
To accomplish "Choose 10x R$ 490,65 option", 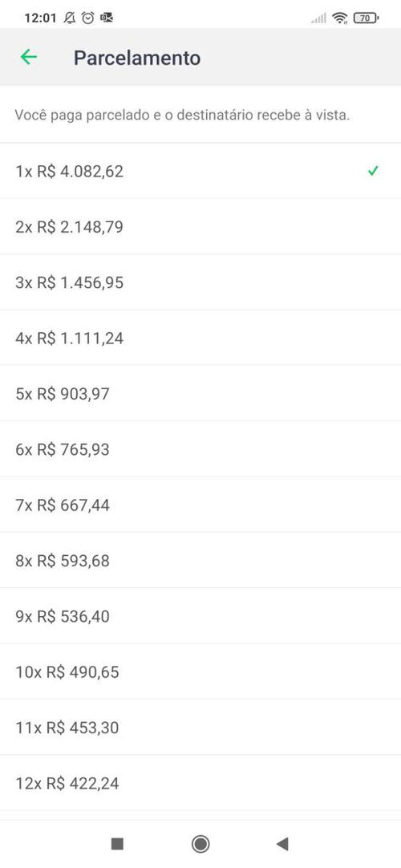I will point(200,671).
